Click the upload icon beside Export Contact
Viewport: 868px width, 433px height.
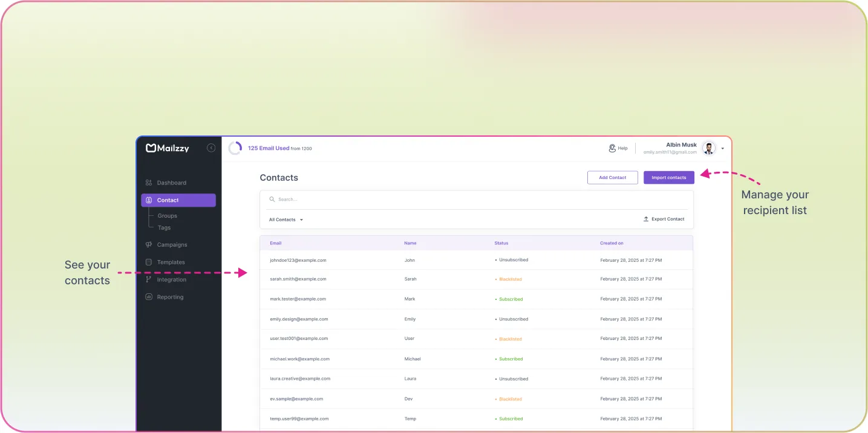coord(646,218)
